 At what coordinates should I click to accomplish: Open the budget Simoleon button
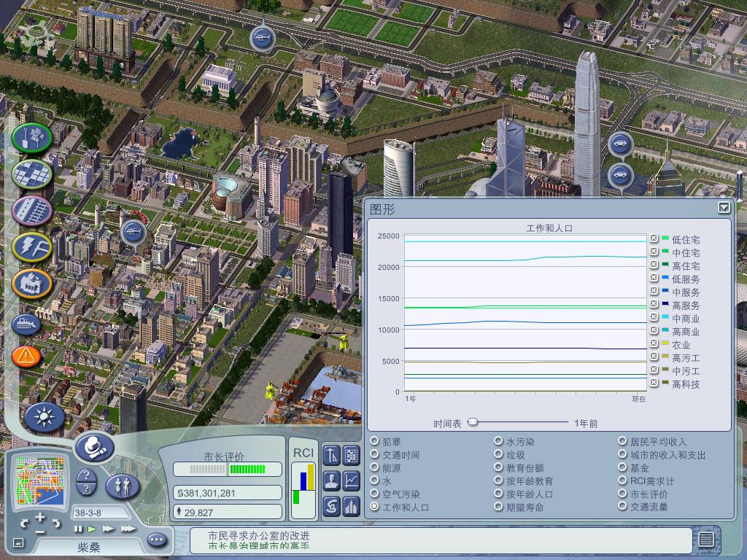(331, 506)
